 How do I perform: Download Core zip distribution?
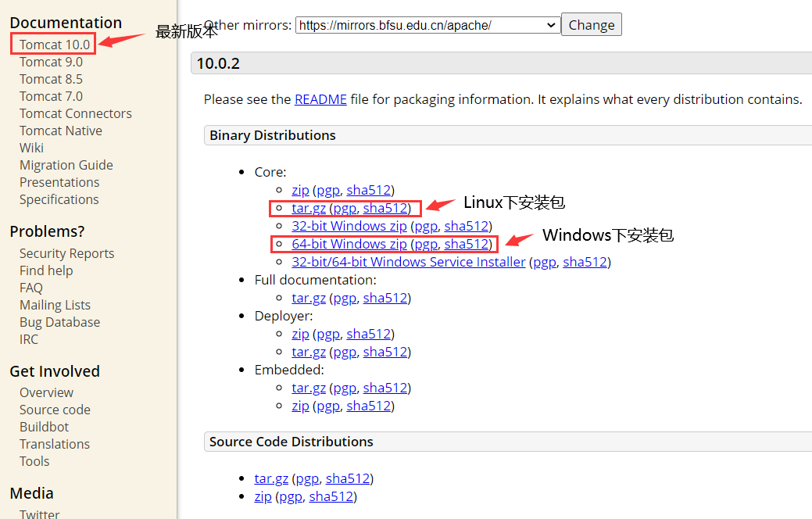coord(300,190)
